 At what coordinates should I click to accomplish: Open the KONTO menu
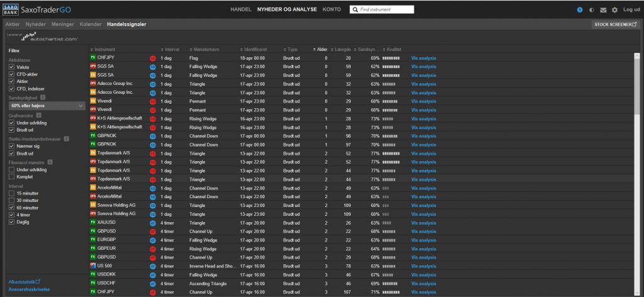(331, 9)
